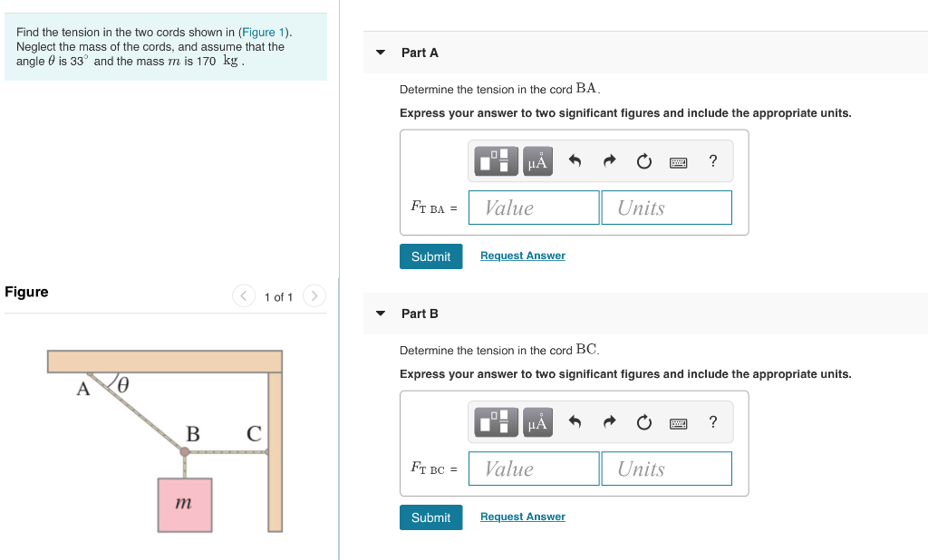
Task: Submit your answer for Part B
Action: pos(430,517)
